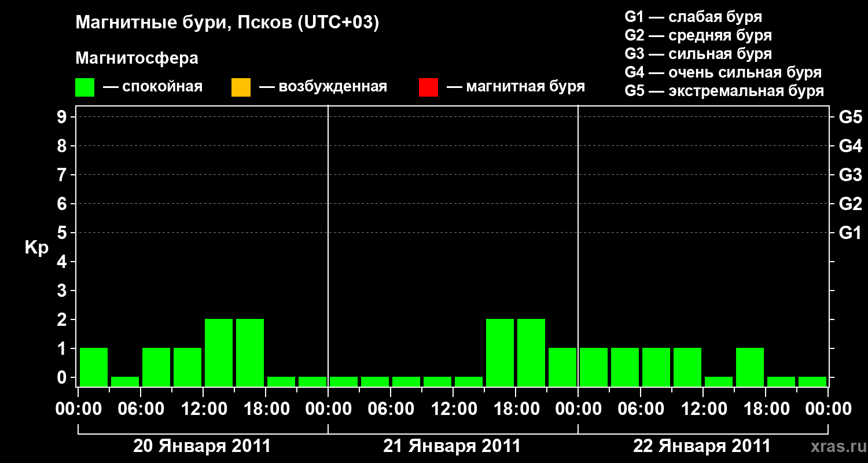Select 'G3 — сильная буря' legend line
The image size is (868, 463).
(x=698, y=54)
